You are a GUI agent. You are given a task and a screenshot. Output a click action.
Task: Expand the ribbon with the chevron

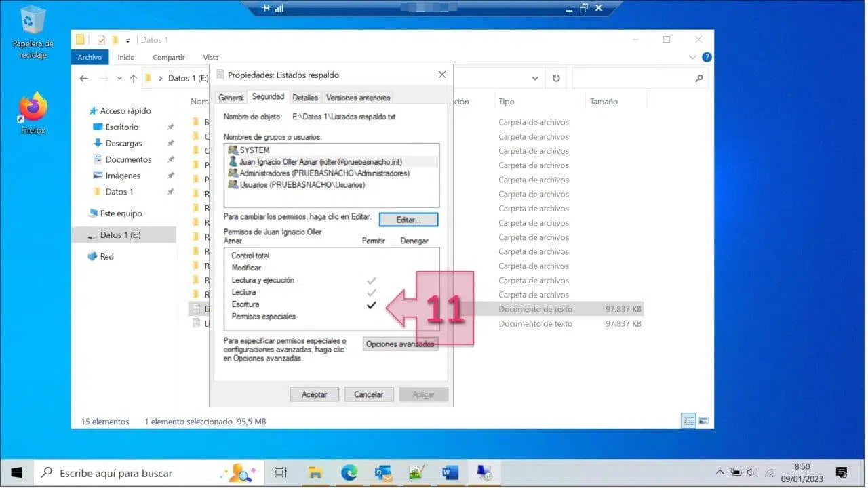pos(692,58)
